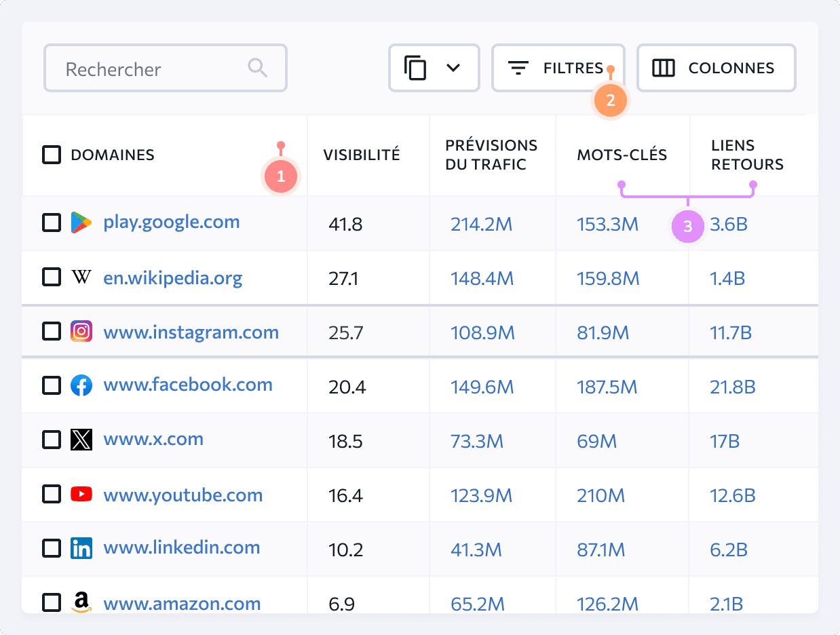Click traffic forecast value 149.6M
This screenshot has width=840, height=635.
(x=482, y=387)
